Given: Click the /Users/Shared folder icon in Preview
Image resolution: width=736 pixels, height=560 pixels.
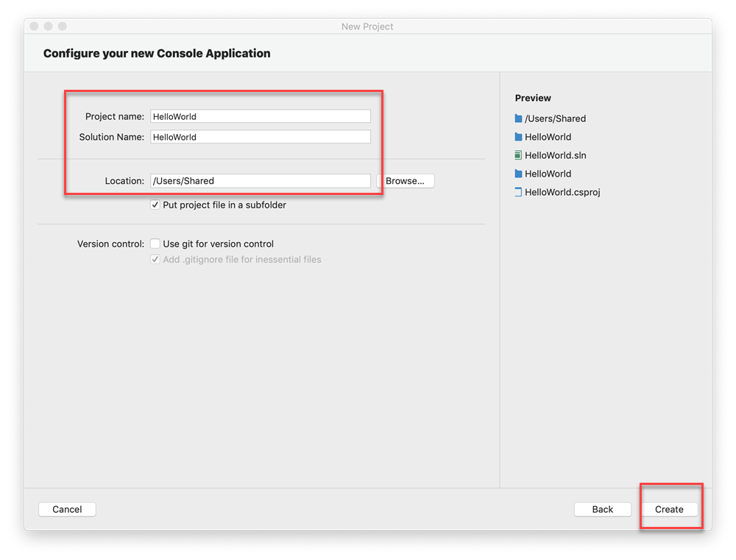Looking at the screenshot, I should (518, 118).
